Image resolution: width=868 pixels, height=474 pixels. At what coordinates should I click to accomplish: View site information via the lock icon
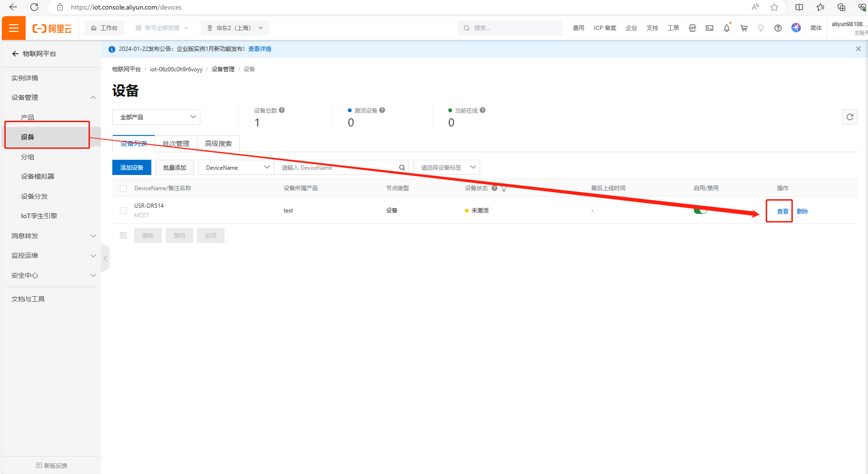pyautogui.click(x=60, y=7)
